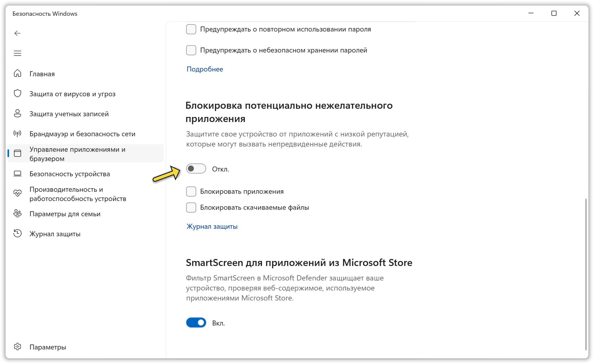Viewport: 594px width, 364px height.
Task: Check the Блокировать приложения checkbox
Action: coord(191,192)
